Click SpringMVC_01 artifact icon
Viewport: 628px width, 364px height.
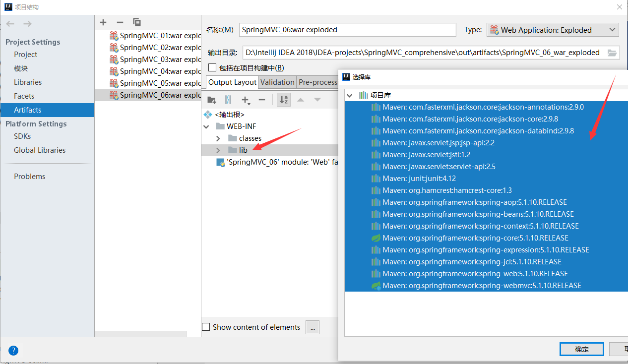pyautogui.click(x=114, y=36)
